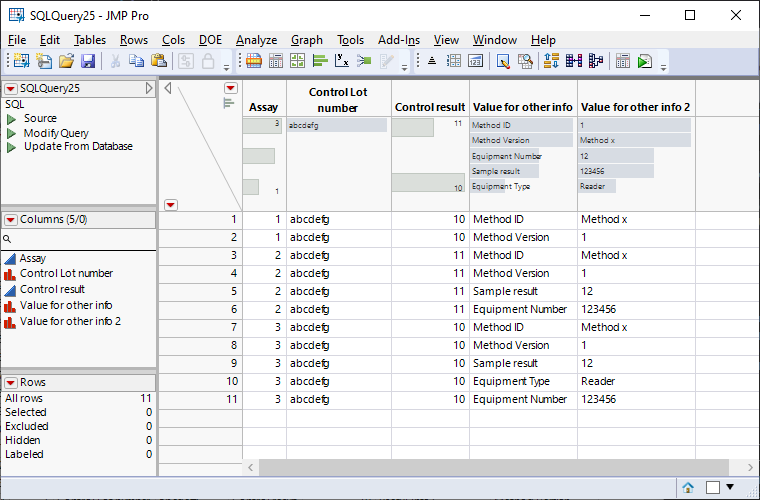This screenshot has height=500, width=760.
Task: Open the Window menu
Action: pos(495,40)
